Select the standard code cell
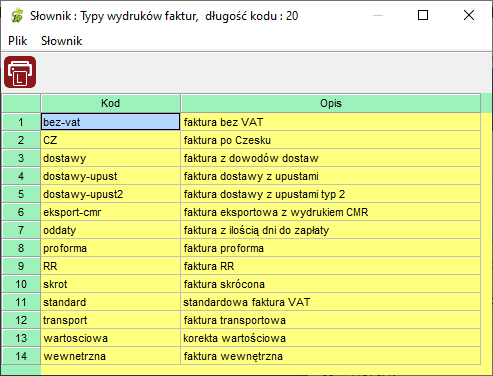 pos(111,302)
